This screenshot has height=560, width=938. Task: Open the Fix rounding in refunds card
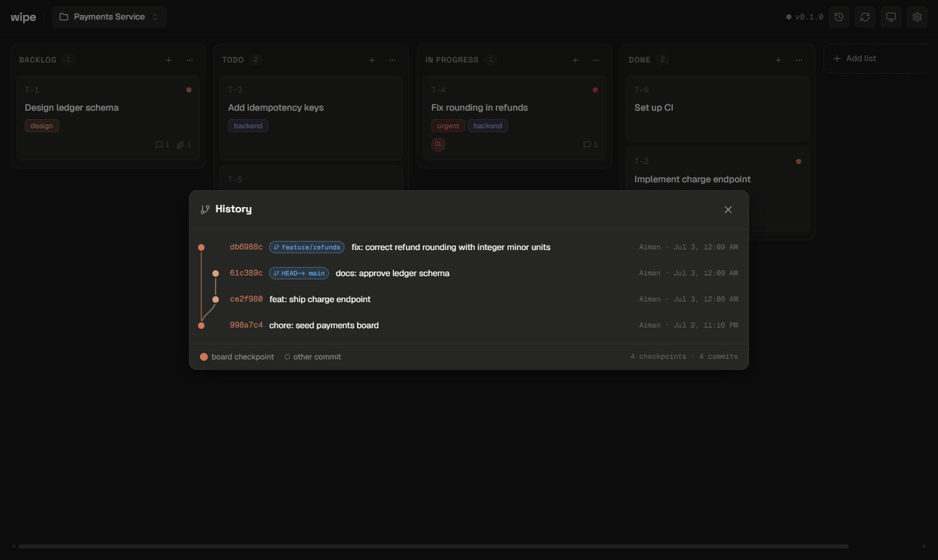[515, 118]
